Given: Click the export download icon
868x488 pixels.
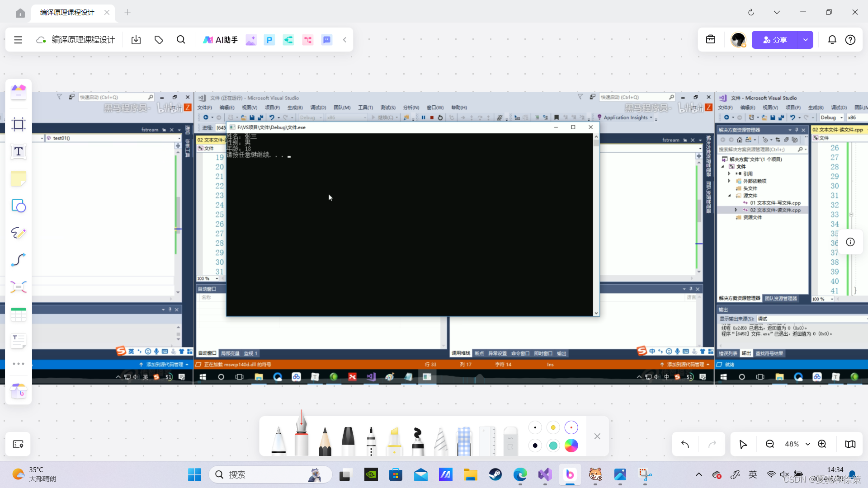Looking at the screenshot, I should click(136, 40).
